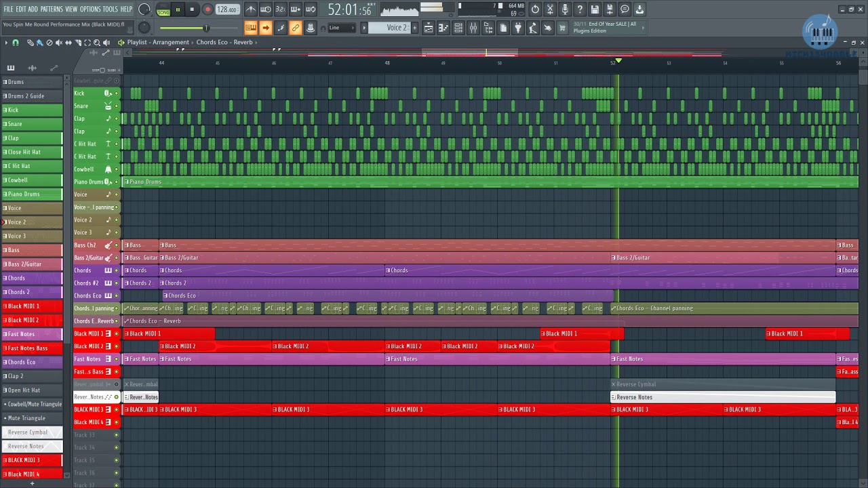
Task: Open the snap Line dropdown
Action: tap(342, 28)
